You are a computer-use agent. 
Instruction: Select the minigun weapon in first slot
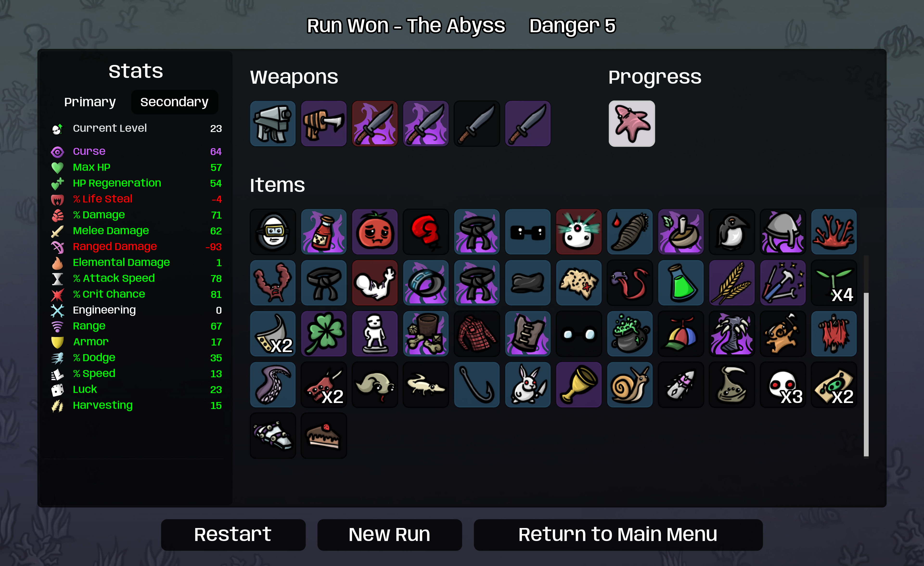tap(273, 123)
